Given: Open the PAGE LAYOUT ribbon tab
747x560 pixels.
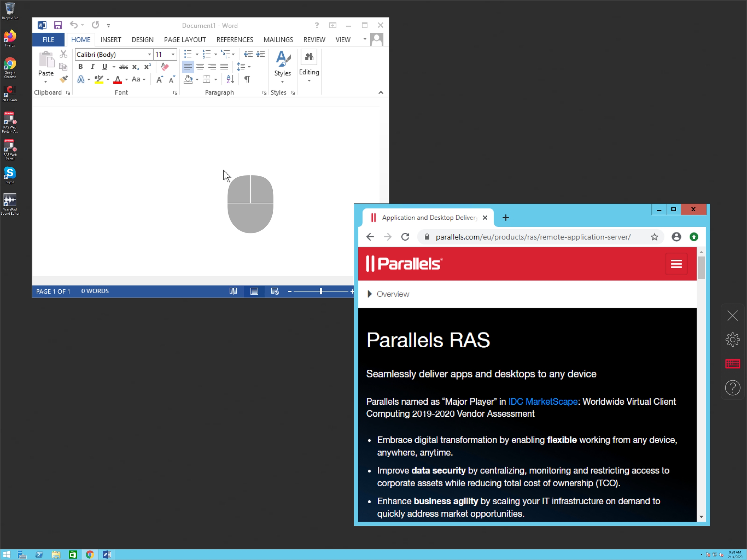Looking at the screenshot, I should [185, 40].
